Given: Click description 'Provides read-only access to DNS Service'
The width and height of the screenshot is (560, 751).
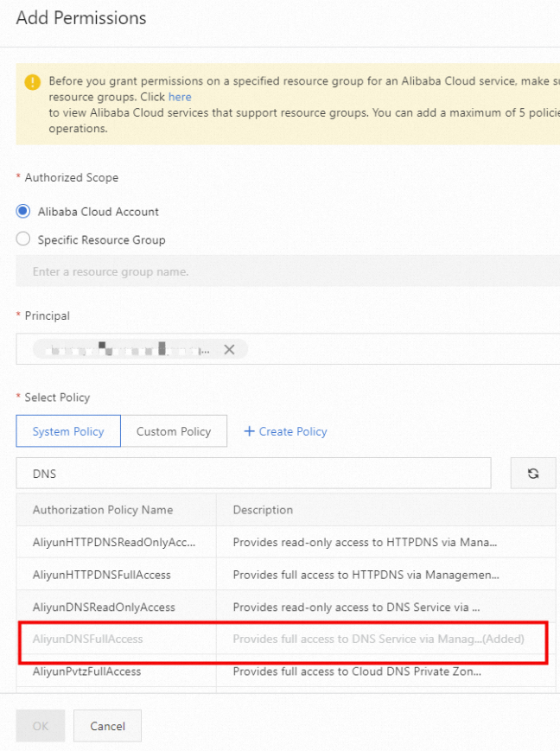Looking at the screenshot, I should pyautogui.click(x=356, y=607).
